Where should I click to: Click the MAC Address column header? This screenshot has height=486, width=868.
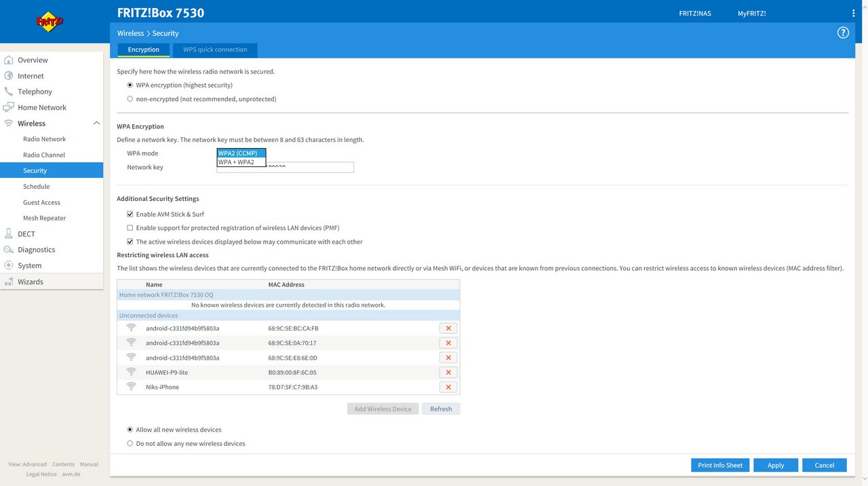click(x=286, y=285)
